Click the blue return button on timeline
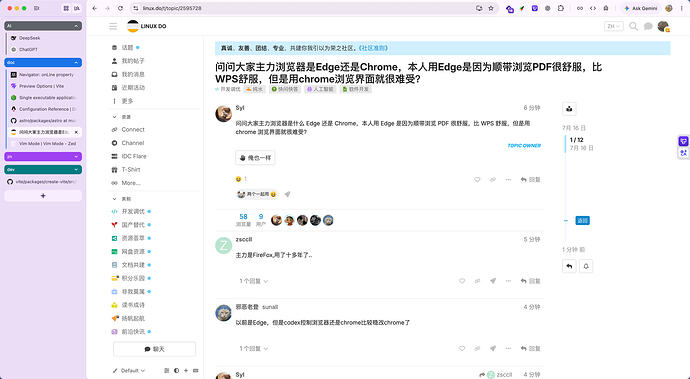The width and height of the screenshot is (690, 379). coord(582,221)
